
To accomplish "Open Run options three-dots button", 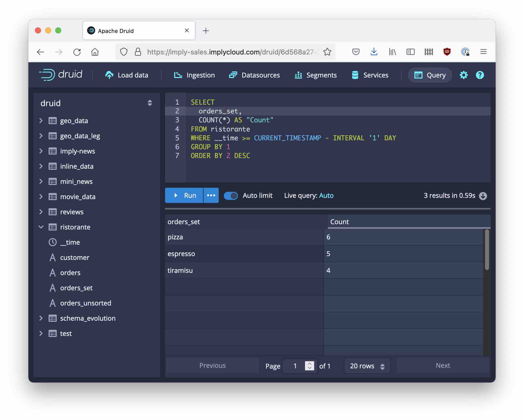I will coord(211,195).
